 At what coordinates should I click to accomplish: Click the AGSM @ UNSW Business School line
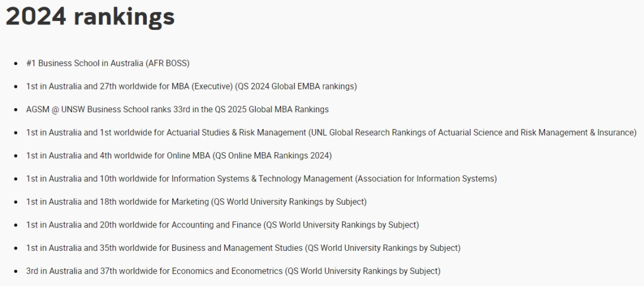(x=178, y=109)
